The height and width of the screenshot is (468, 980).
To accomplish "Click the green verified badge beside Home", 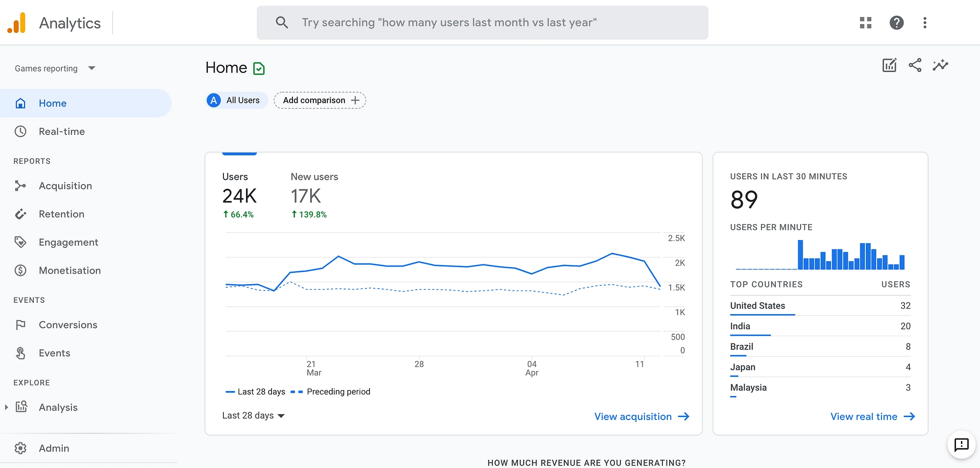I will (259, 69).
